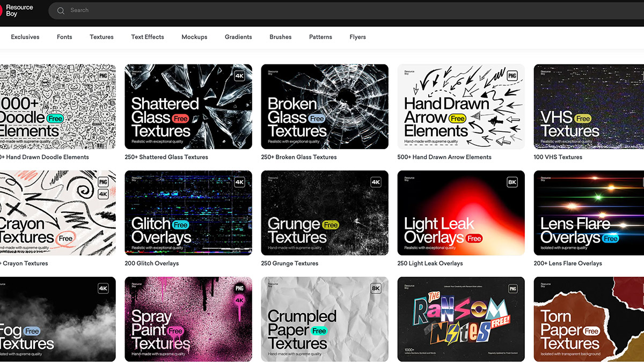Open the Lens Flare Overlays thumbnail
644x362 pixels.
click(589, 213)
